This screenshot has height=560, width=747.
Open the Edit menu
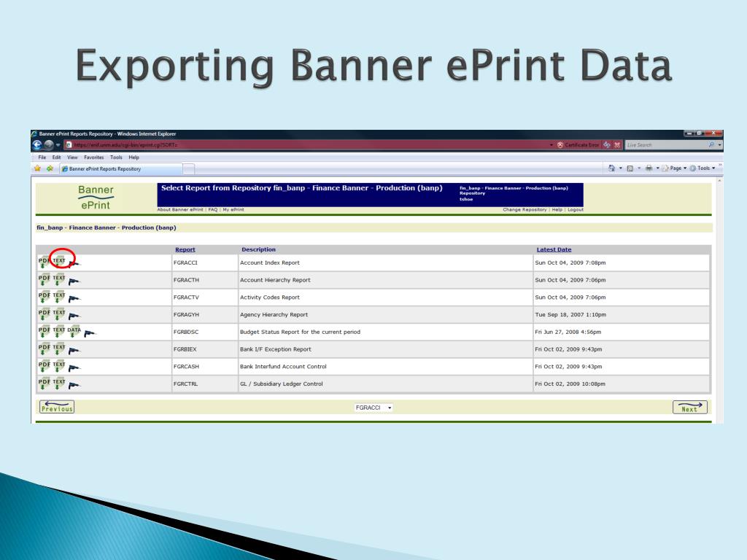click(x=56, y=157)
